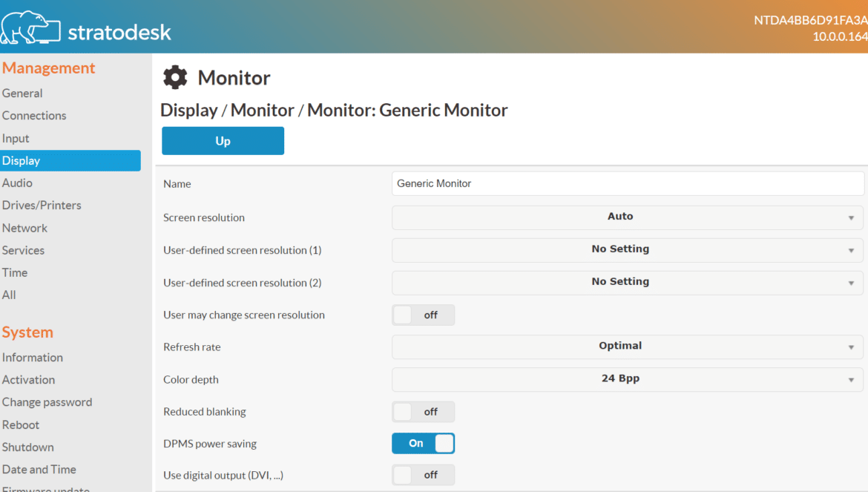This screenshot has height=492, width=868.
Task: Open User-defined screen resolution (1) dropdown
Action: click(627, 250)
